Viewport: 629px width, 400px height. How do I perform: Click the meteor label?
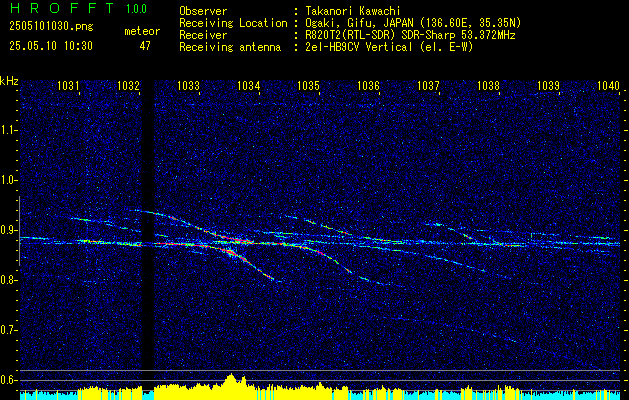[x=142, y=31]
